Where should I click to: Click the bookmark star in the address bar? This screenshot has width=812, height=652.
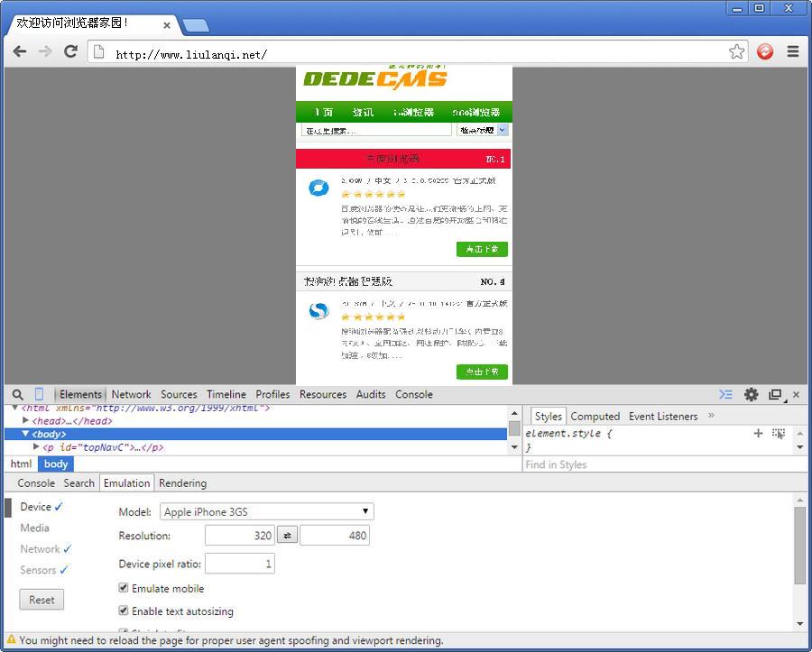pyautogui.click(x=736, y=52)
